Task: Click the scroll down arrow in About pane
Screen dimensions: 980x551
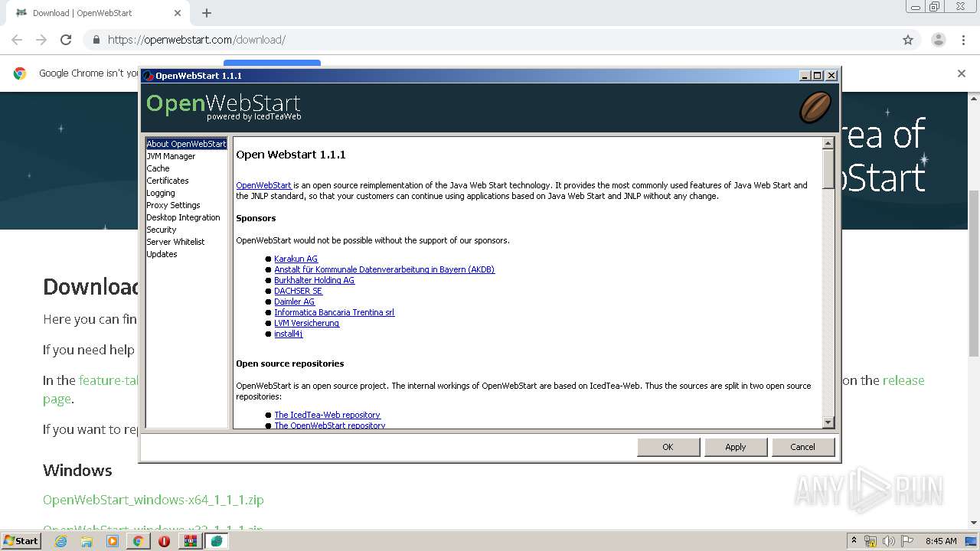Action: point(828,422)
